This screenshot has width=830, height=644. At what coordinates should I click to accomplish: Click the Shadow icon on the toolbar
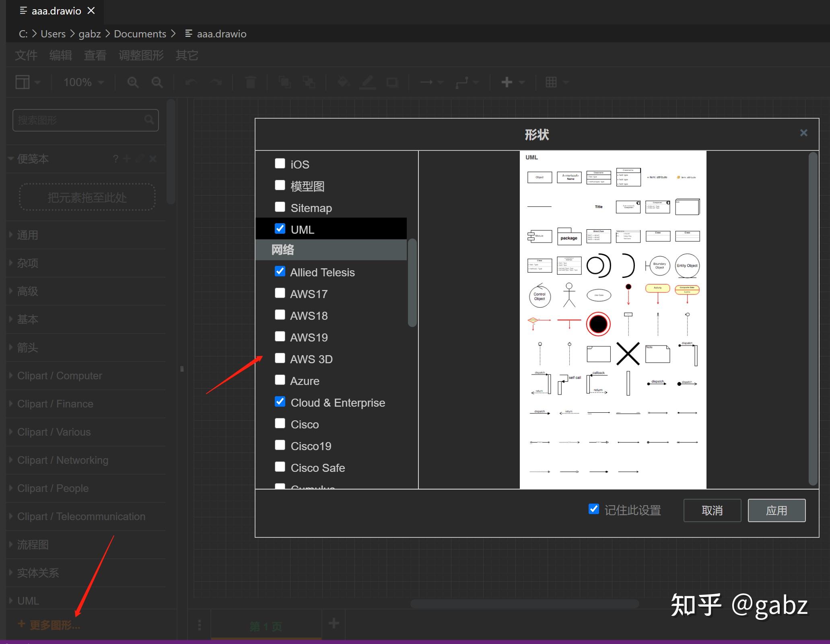[392, 82]
